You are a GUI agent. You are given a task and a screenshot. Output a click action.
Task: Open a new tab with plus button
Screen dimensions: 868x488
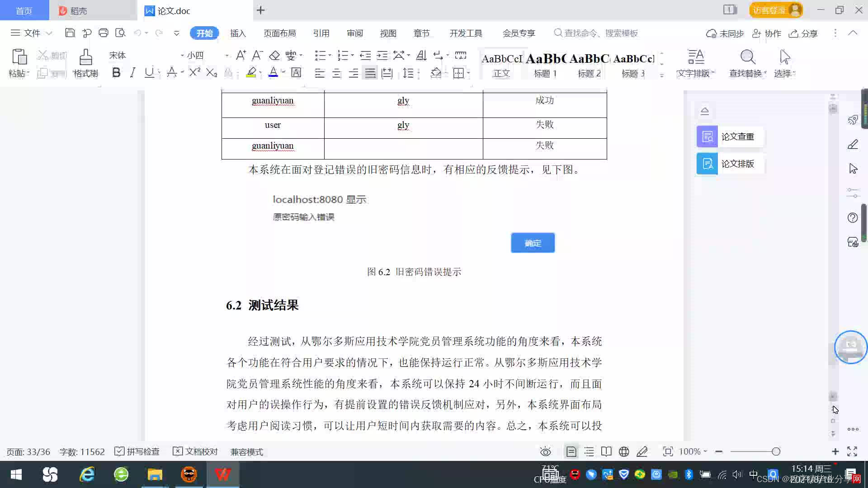261,10
